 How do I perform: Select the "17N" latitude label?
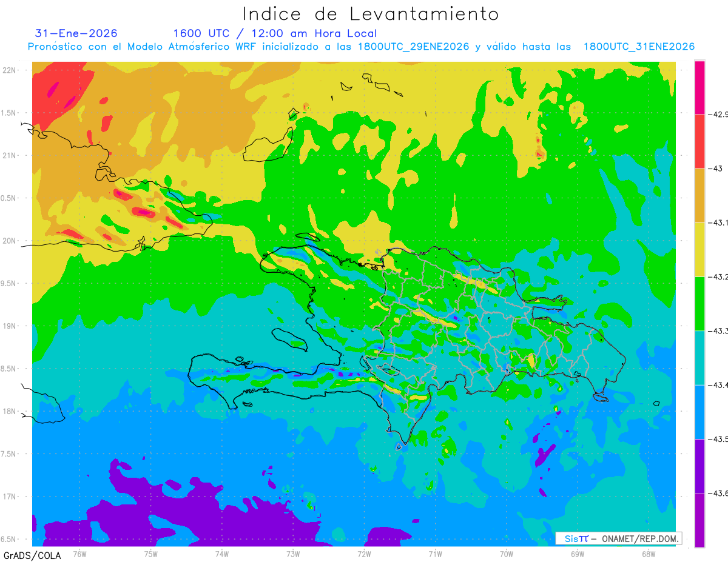pos(10,497)
